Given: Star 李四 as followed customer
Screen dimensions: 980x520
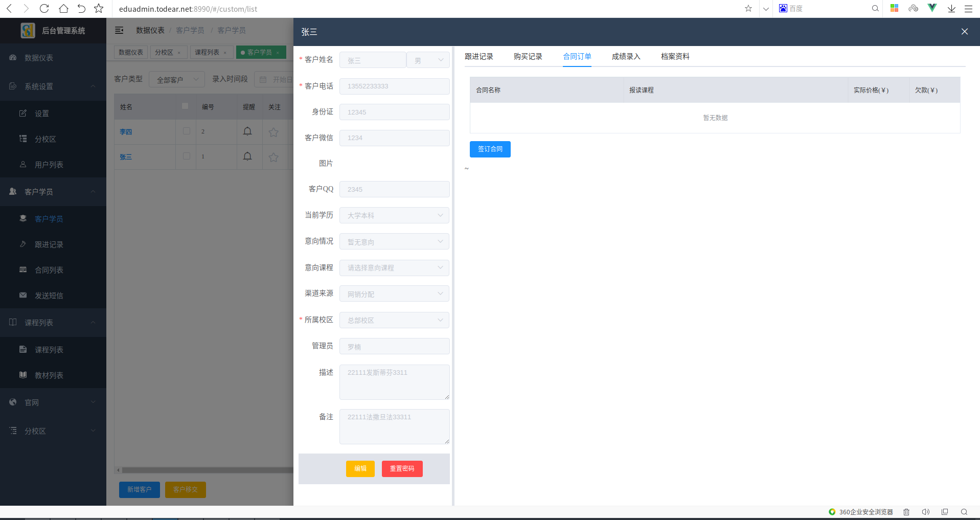Looking at the screenshot, I should [x=274, y=132].
